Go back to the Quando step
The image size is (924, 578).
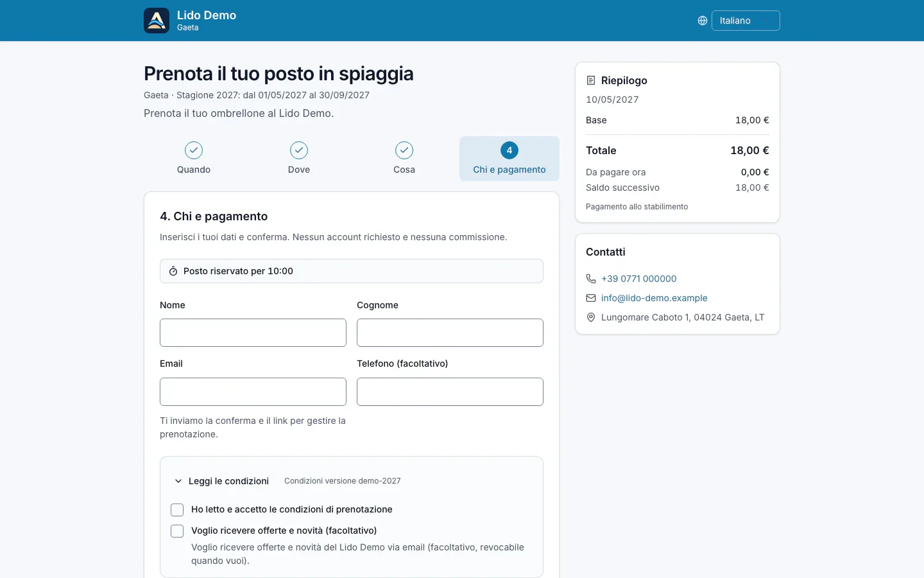(194, 159)
